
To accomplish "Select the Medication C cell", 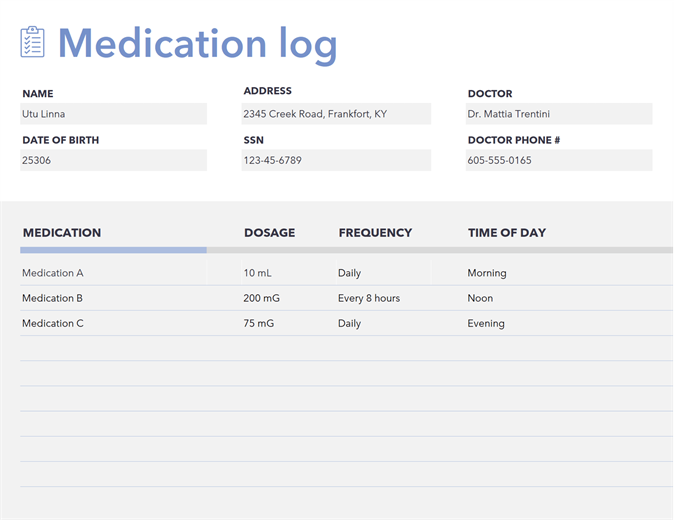I will point(53,323).
